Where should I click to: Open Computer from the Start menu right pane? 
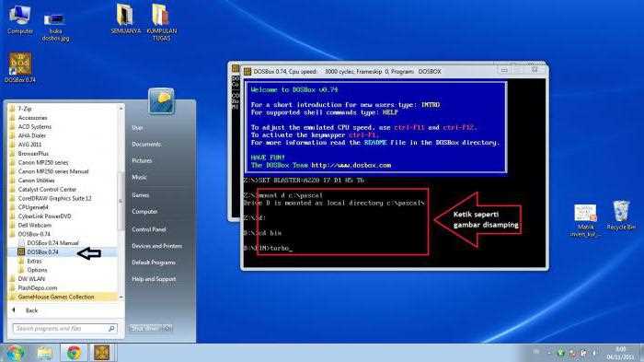click(x=144, y=212)
